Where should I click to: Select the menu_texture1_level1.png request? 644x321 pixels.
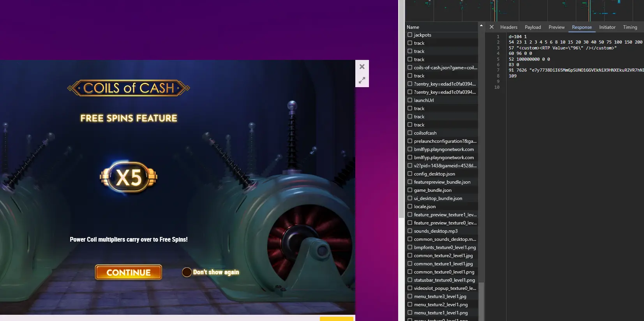point(441,313)
